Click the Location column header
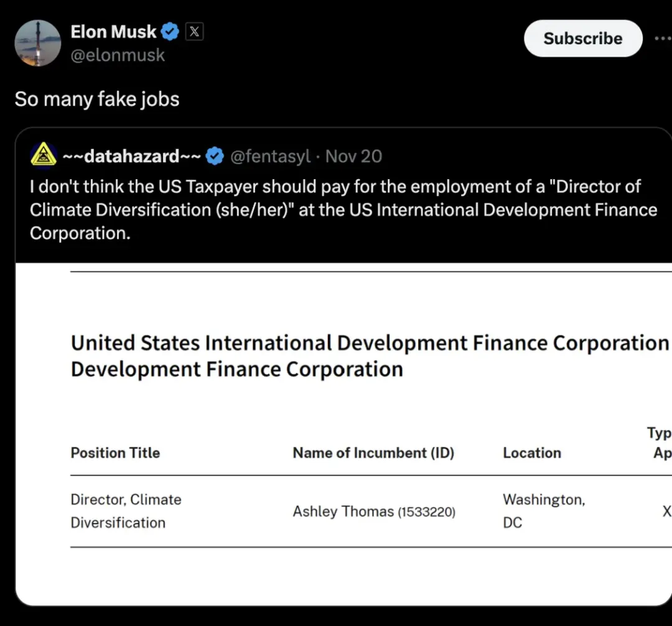This screenshot has width=672, height=626. (x=532, y=453)
